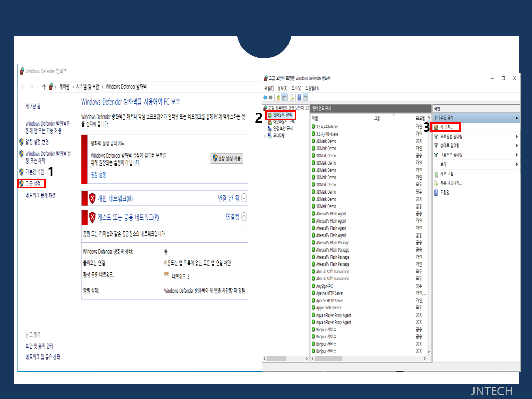Click the 제어판 breadcrumb in the address bar
Image resolution: width=532 pixels, height=399 pixels.
tap(64, 87)
